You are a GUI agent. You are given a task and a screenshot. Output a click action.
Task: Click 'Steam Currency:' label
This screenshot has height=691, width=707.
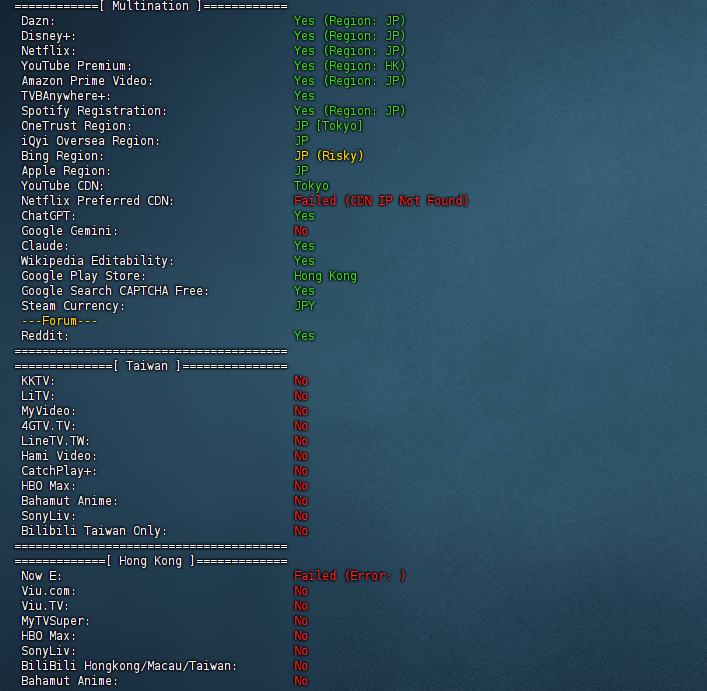(x=73, y=306)
